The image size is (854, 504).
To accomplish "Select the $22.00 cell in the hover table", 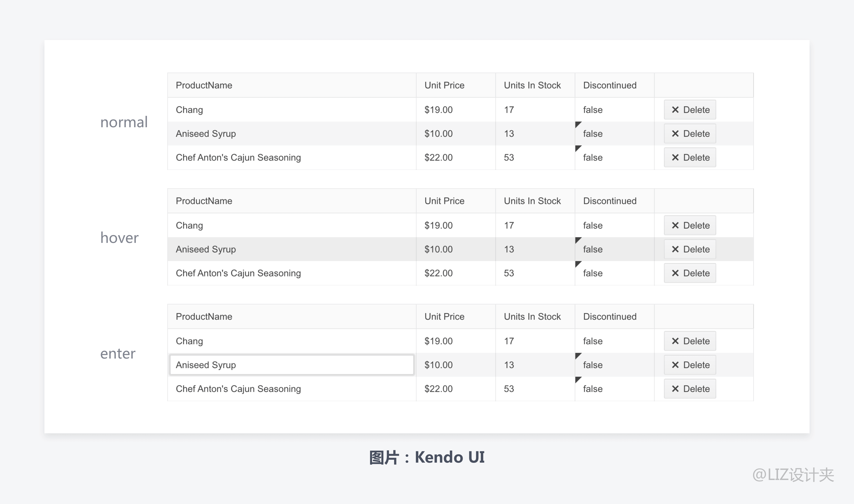I will point(438,273).
